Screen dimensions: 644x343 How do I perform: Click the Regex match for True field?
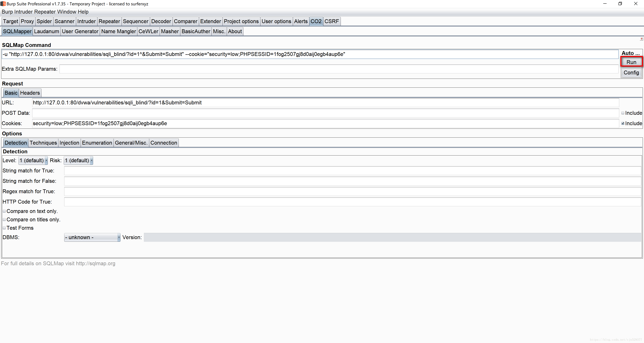353,192
